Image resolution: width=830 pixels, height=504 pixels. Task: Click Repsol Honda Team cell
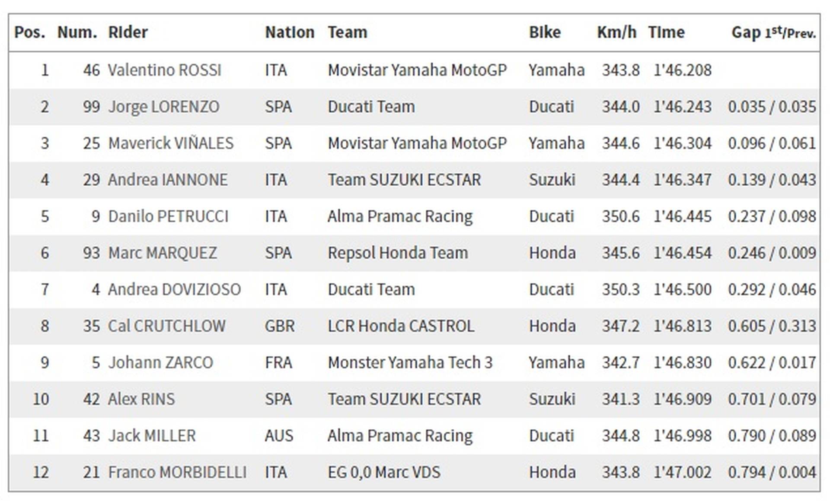[398, 253]
